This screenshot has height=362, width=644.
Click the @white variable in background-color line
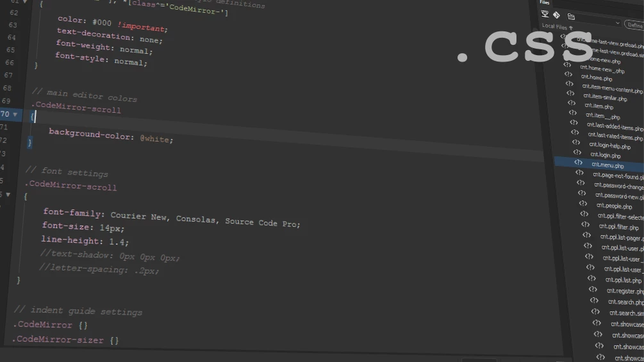(x=156, y=139)
